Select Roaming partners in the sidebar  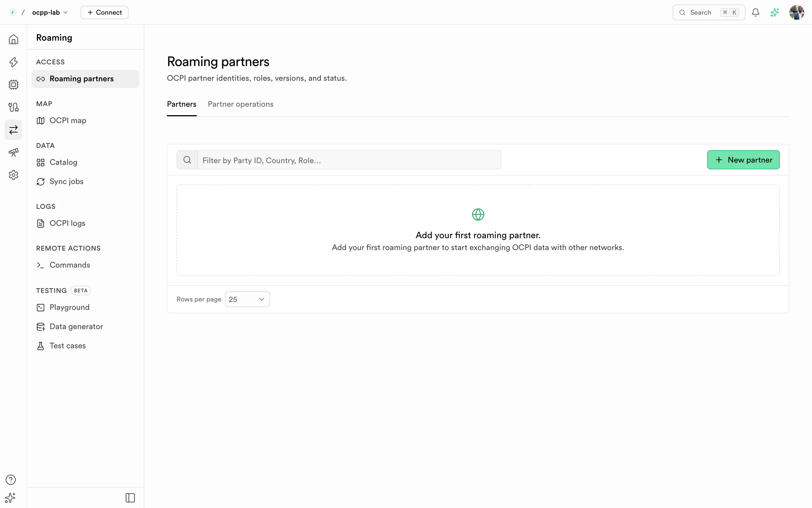point(85,79)
